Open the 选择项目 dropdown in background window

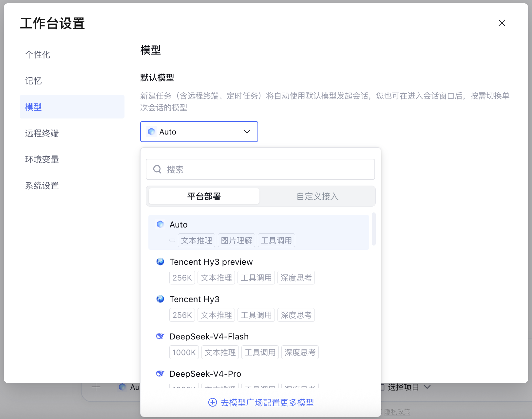click(406, 387)
